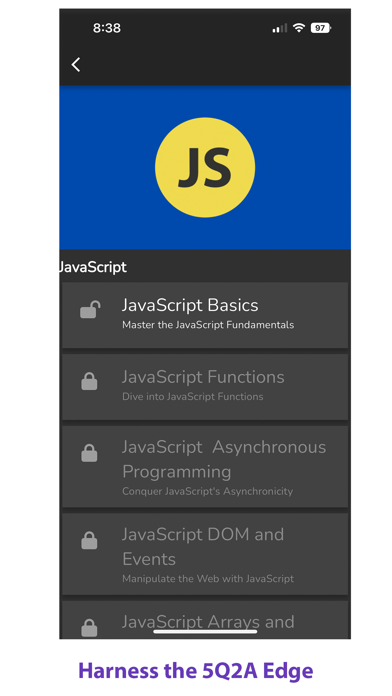The width and height of the screenshot is (392, 696).
Task: Click the lock icon beside JavaScript Arrays
Action: (89, 628)
